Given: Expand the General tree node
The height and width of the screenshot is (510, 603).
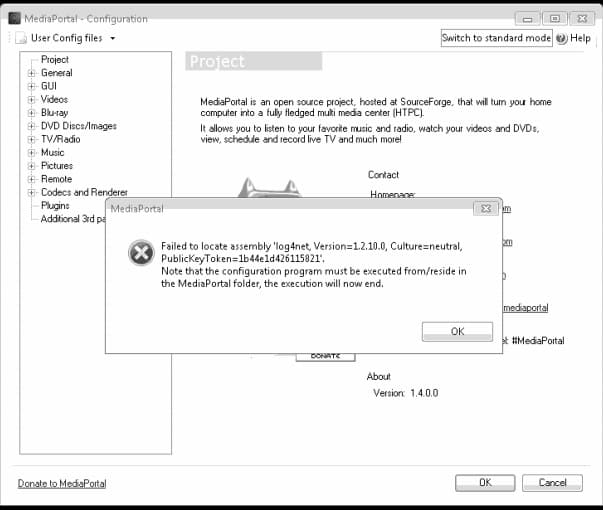Looking at the screenshot, I should point(32,73).
